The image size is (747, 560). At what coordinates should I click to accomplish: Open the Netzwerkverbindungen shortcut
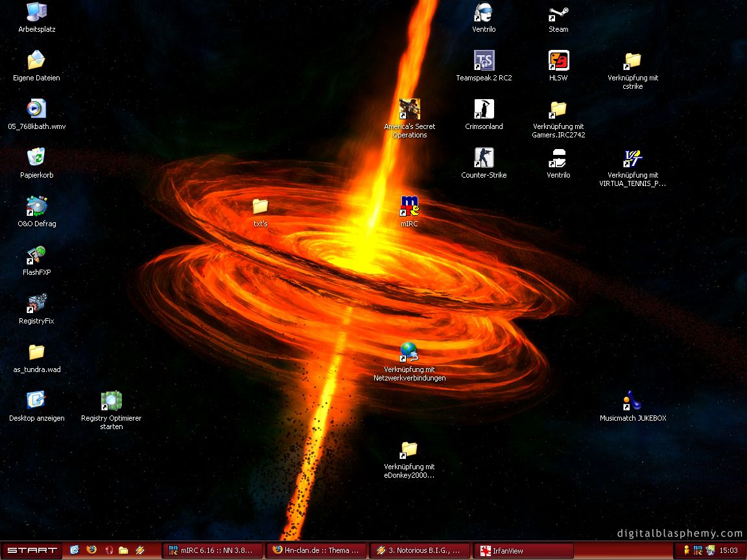pyautogui.click(x=409, y=353)
